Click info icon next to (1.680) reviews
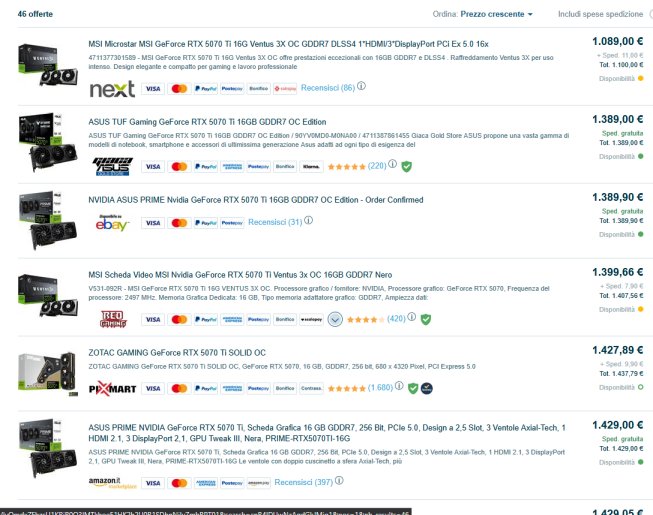The width and height of the screenshot is (653, 515). (x=399, y=386)
